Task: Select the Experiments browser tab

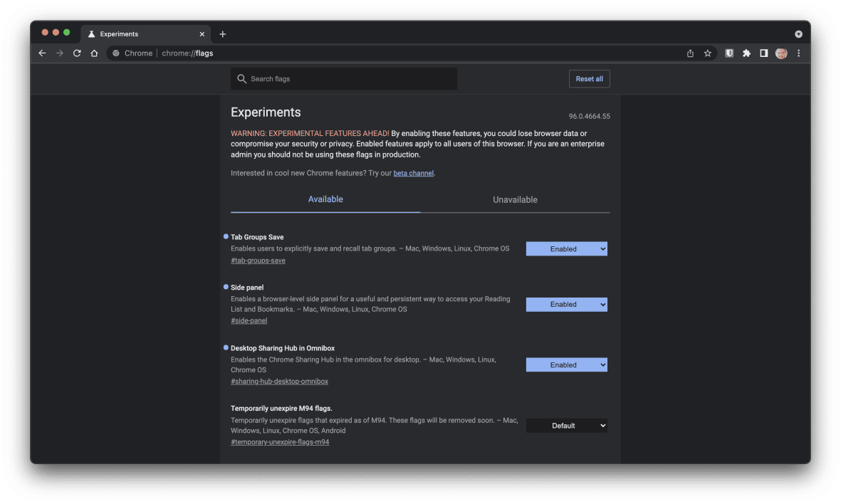Action: [145, 33]
